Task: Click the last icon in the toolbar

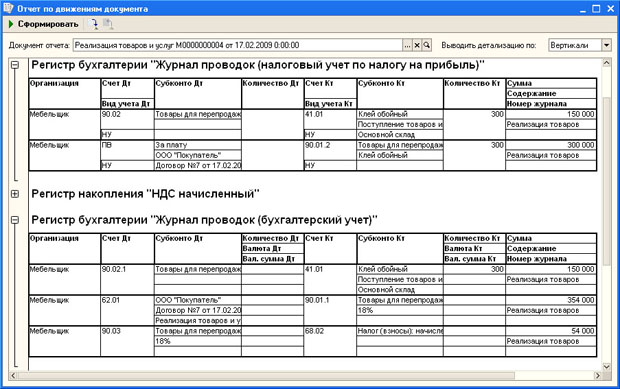Action: pyautogui.click(x=108, y=25)
